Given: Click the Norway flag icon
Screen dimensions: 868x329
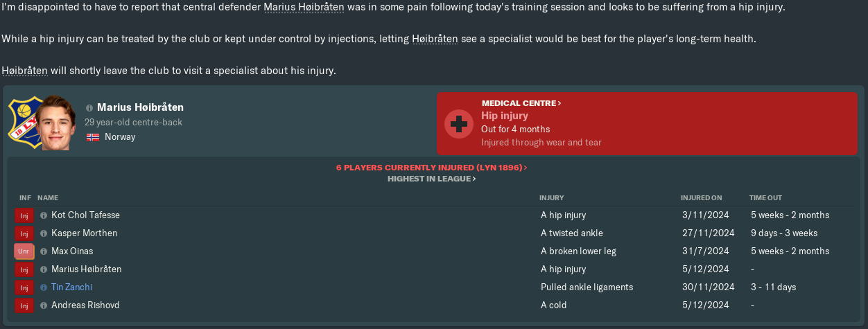Looking at the screenshot, I should [x=93, y=137].
